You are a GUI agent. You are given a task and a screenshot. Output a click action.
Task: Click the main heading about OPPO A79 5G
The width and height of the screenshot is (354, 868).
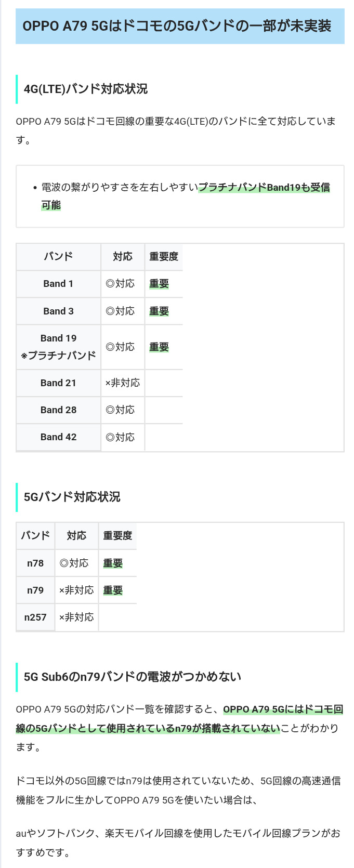(x=177, y=26)
